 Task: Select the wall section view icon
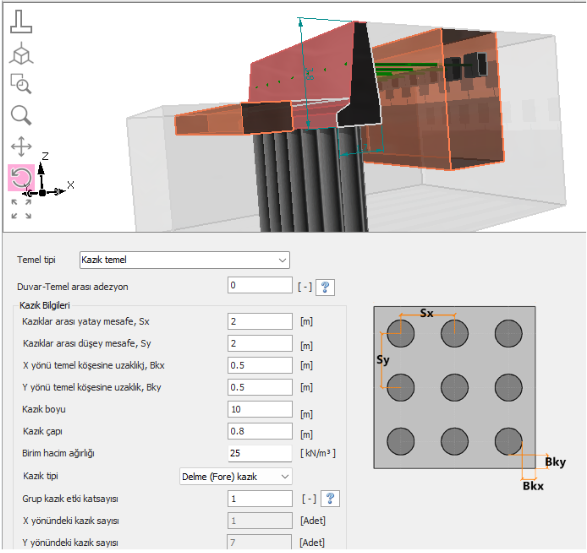click(21, 22)
